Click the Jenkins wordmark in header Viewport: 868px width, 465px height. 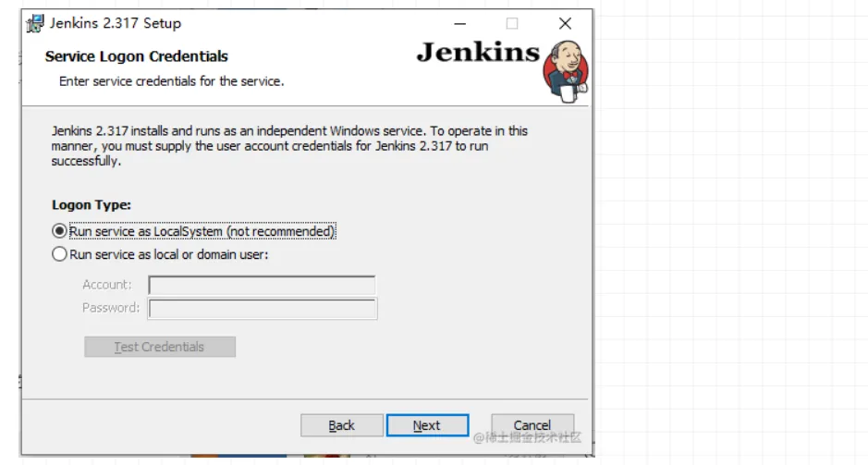click(x=478, y=52)
